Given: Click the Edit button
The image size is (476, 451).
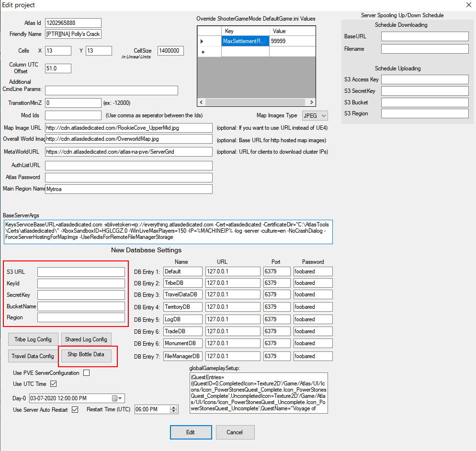Looking at the screenshot, I should tap(191, 432).
